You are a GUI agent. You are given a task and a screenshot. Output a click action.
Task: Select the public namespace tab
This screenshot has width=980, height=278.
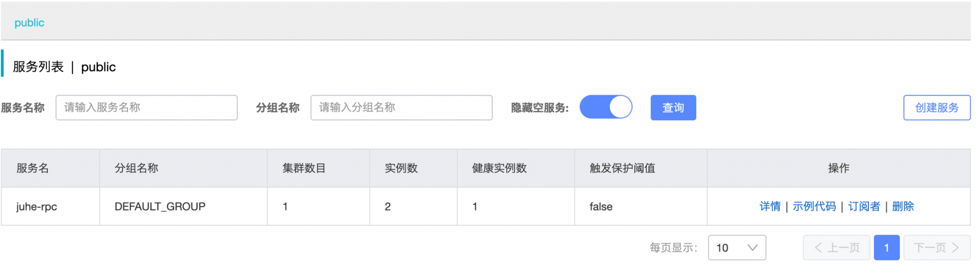coord(29,23)
